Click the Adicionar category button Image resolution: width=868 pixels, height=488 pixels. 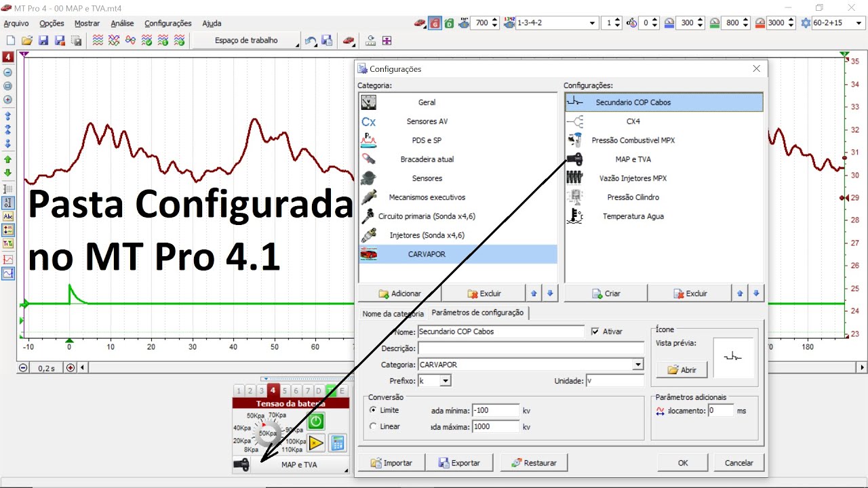coord(399,293)
